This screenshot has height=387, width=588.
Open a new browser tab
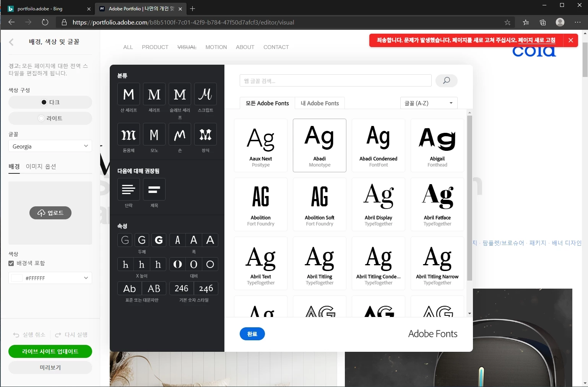(192, 8)
